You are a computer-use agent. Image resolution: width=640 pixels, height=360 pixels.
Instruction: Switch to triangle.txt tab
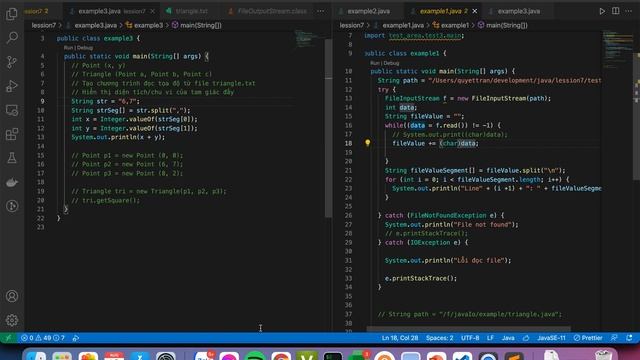[191, 11]
